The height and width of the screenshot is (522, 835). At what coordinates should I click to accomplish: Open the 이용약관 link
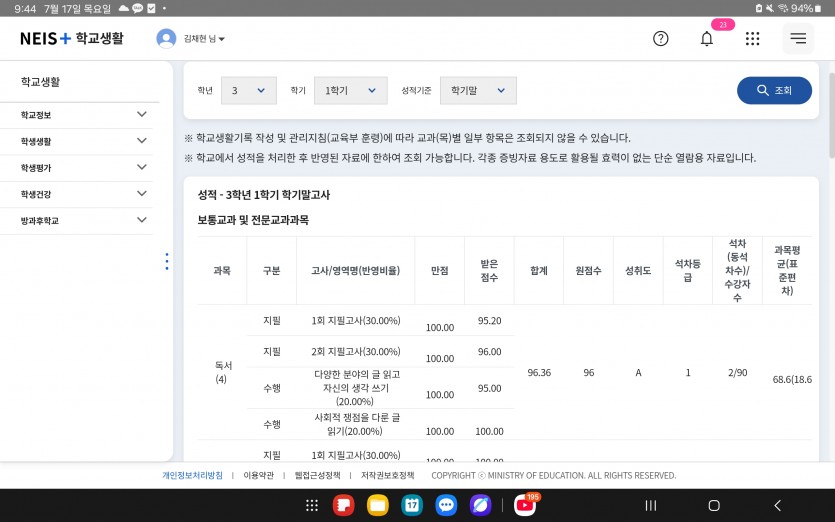tap(258, 475)
